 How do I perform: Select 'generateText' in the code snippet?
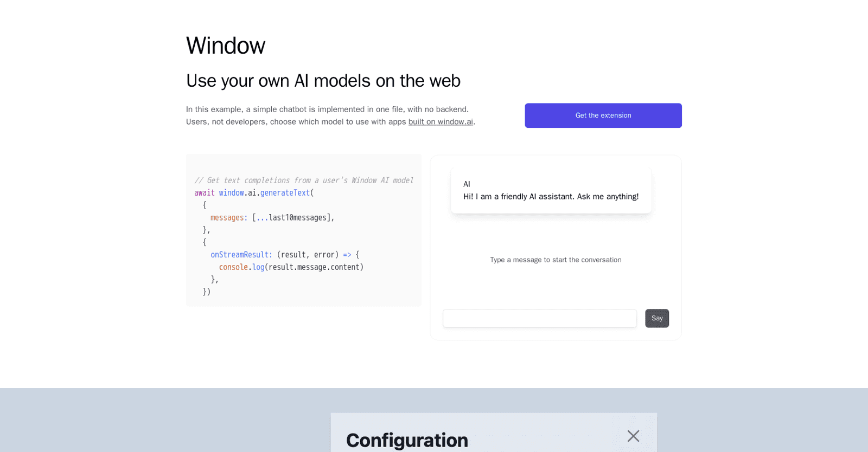(x=285, y=192)
